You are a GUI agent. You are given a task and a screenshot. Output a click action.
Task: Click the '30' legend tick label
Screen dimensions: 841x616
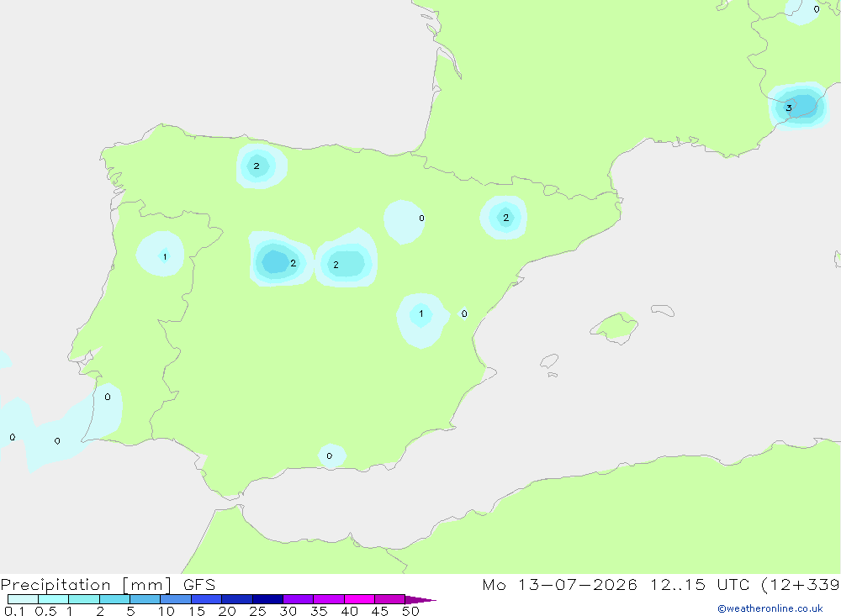point(288,611)
